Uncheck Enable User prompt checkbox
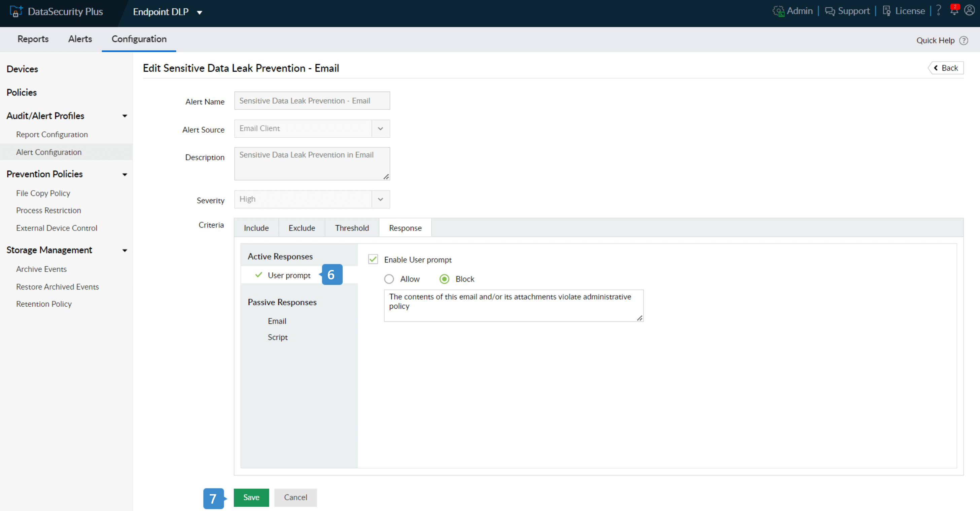The width and height of the screenshot is (980, 511). [373, 260]
